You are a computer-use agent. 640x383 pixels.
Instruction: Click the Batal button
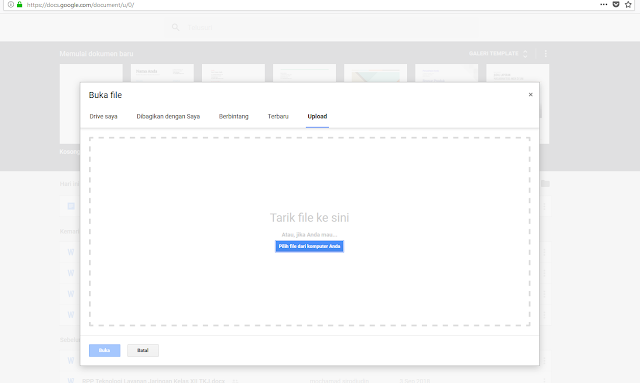[x=143, y=350]
